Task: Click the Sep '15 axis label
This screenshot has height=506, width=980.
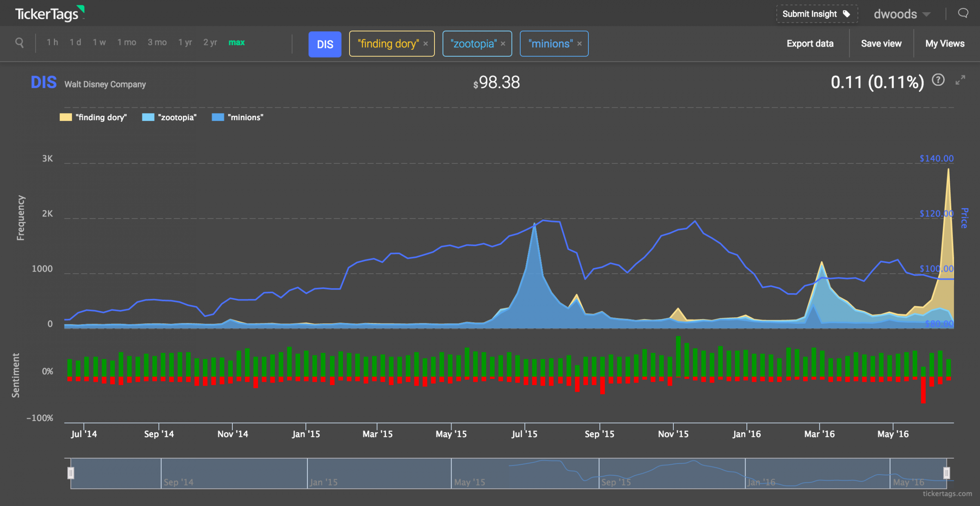Action: coord(599,434)
